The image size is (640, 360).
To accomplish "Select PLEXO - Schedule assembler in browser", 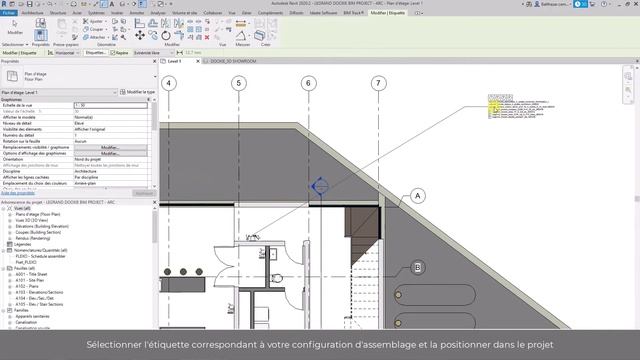I will click(x=40, y=256).
